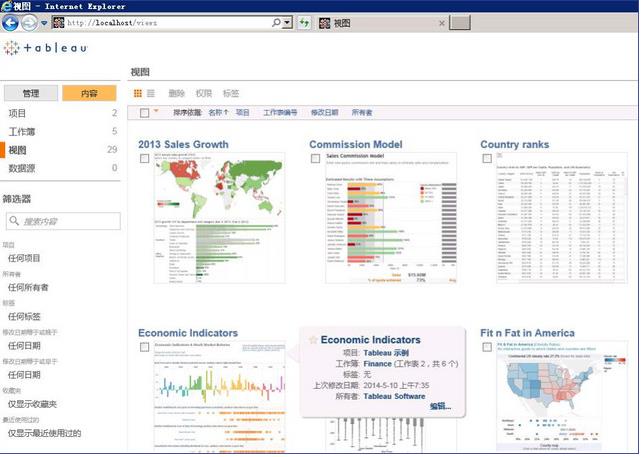Open the 任何标签 filter
Image resolution: width=641 pixels, height=457 pixels.
click(x=24, y=316)
